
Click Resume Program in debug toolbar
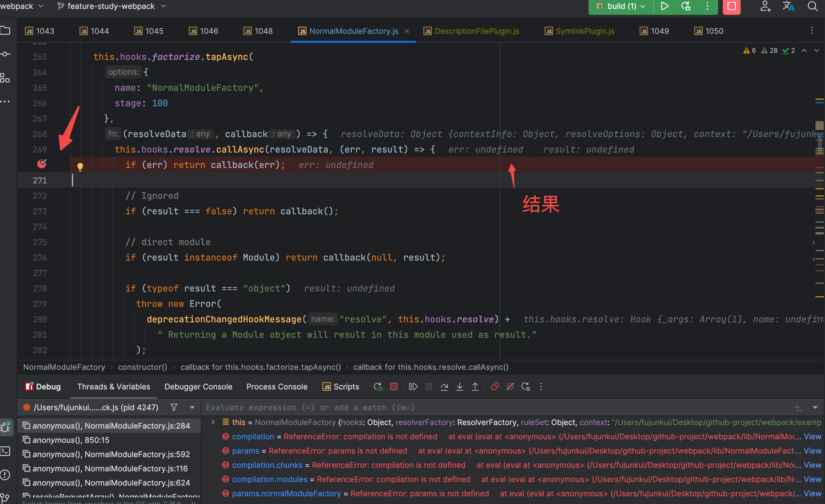tap(413, 386)
